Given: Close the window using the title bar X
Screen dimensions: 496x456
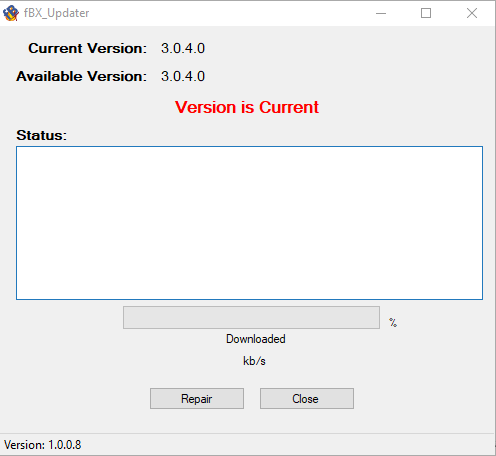Looking at the screenshot, I should pyautogui.click(x=472, y=13).
